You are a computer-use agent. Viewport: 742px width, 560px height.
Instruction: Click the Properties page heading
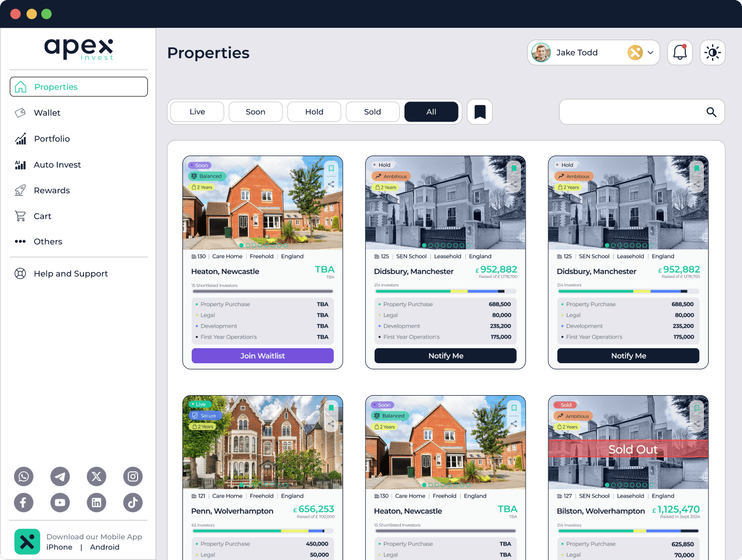tap(208, 53)
